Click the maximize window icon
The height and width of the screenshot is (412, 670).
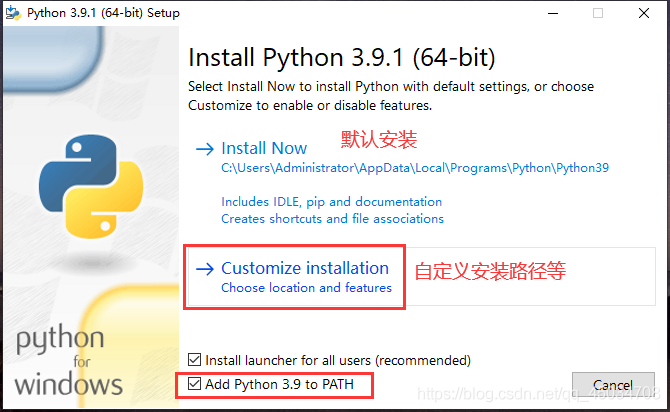[598, 13]
